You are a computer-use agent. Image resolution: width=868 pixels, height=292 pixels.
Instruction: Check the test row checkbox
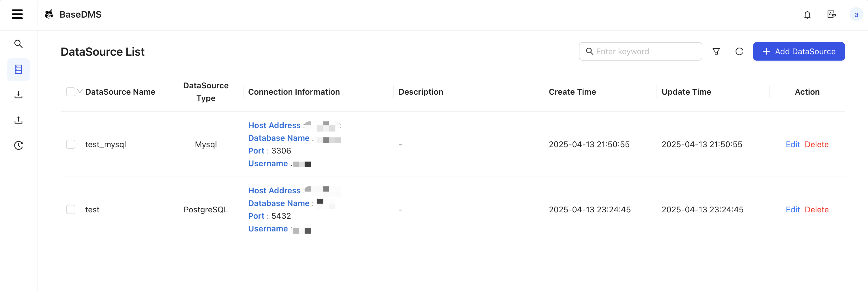71,209
